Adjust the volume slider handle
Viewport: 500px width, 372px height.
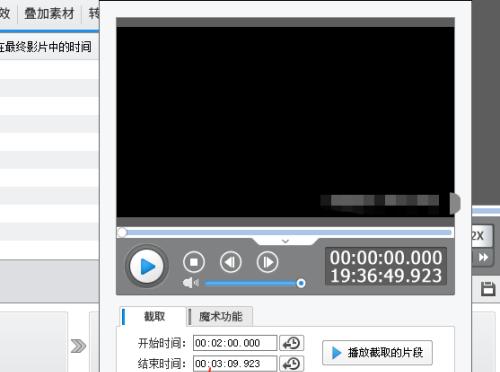click(x=301, y=283)
